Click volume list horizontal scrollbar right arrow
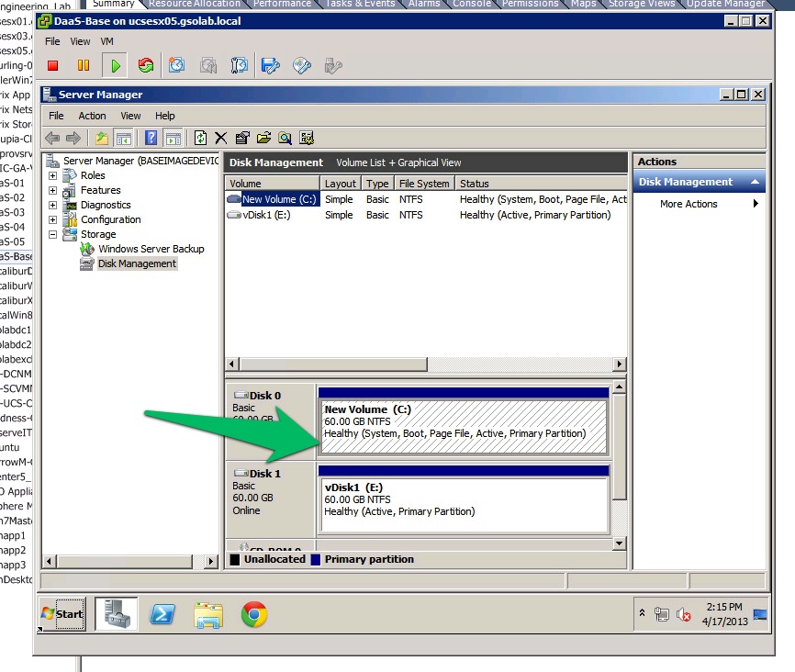This screenshot has width=795, height=672. pyautogui.click(x=619, y=364)
